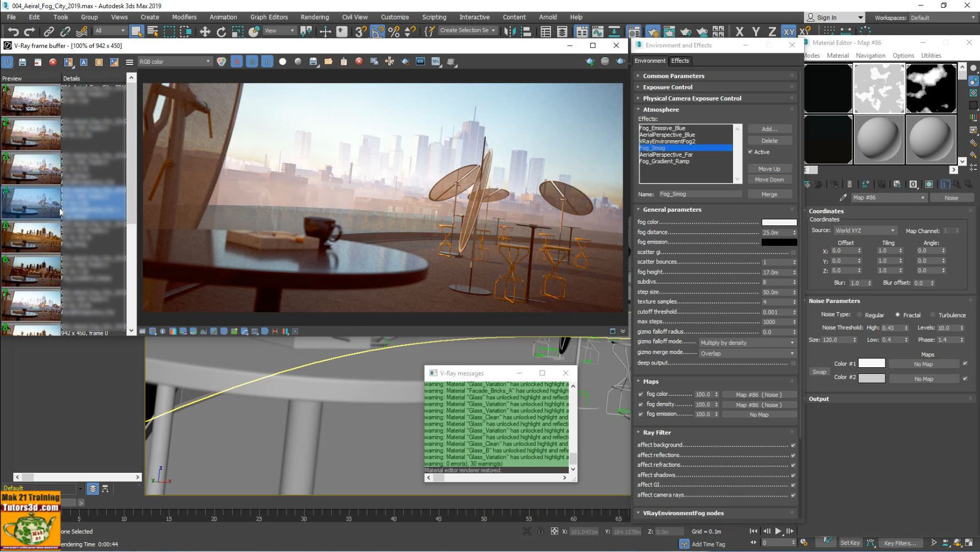Open the Scripting menu
980x552 pixels.
click(x=434, y=17)
